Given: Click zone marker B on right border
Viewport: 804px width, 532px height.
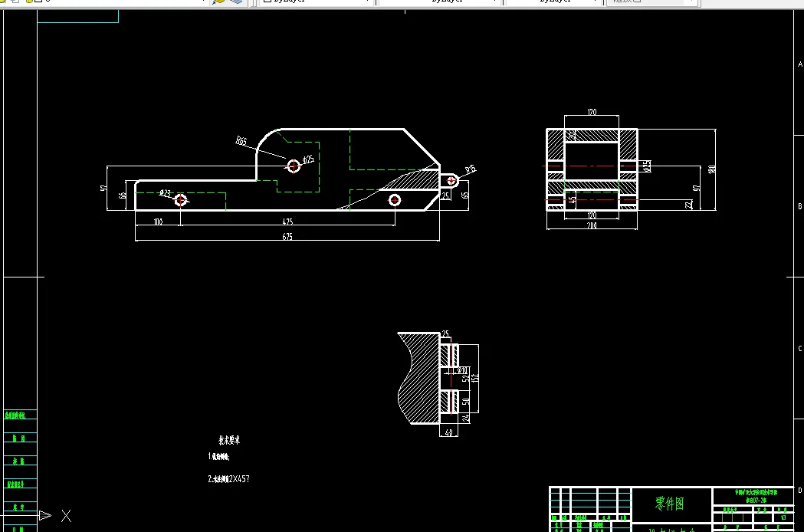Looking at the screenshot, I should [x=799, y=206].
